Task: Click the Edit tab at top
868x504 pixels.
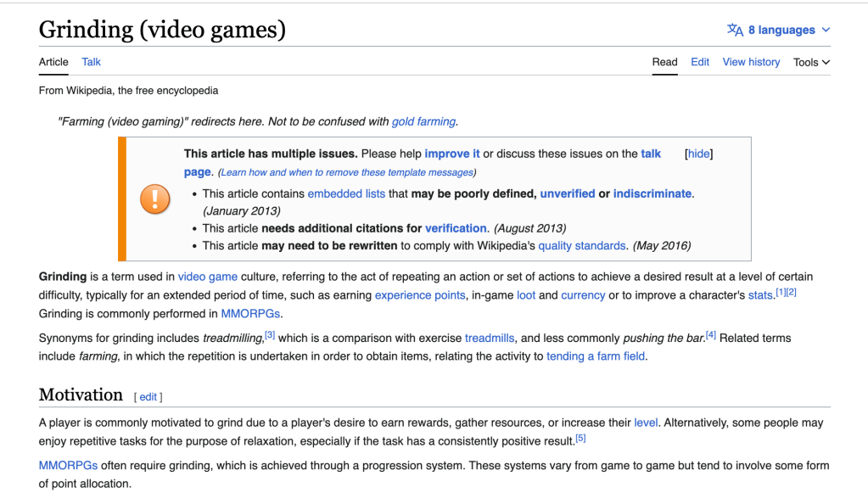Action: 700,62
